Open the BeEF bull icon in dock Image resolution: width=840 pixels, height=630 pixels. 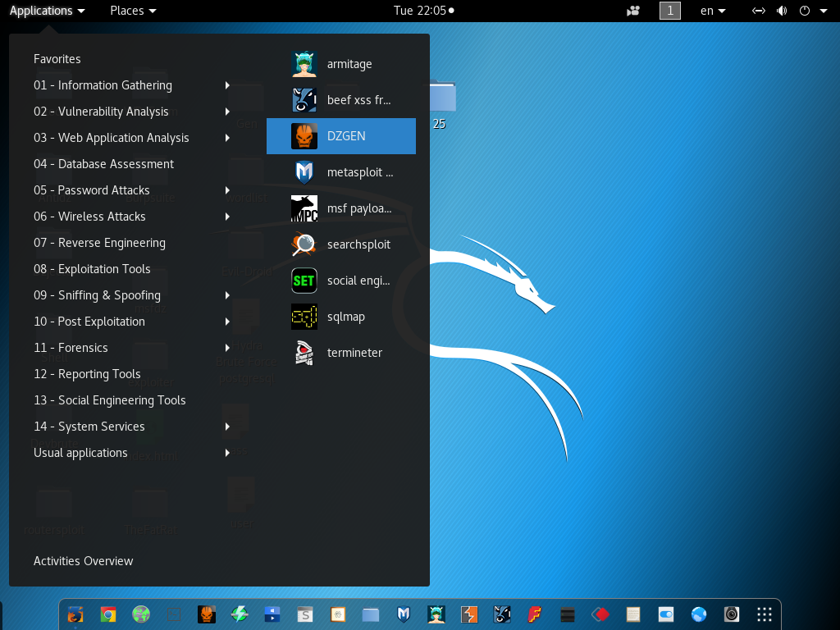point(502,614)
